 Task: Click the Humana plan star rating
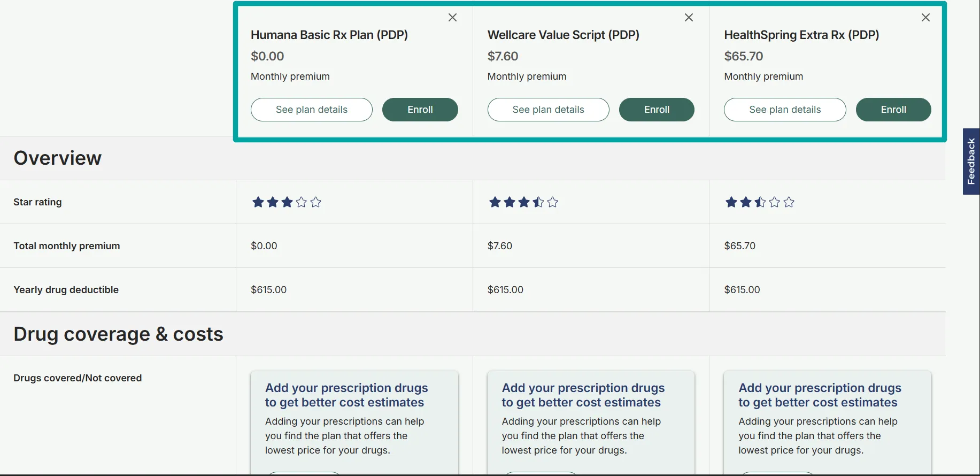tap(287, 202)
